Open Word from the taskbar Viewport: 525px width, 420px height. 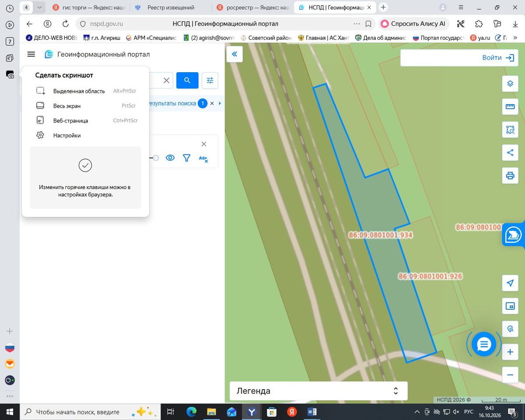tap(312, 412)
